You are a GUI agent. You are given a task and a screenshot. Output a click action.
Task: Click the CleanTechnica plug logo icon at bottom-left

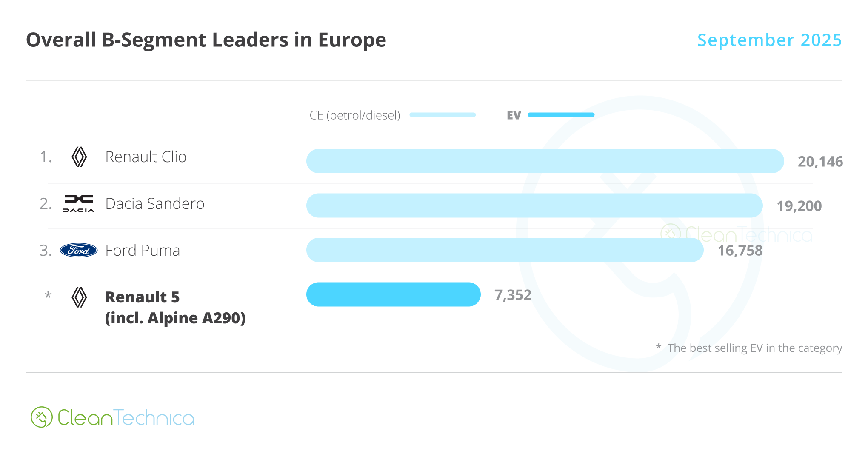click(42, 417)
